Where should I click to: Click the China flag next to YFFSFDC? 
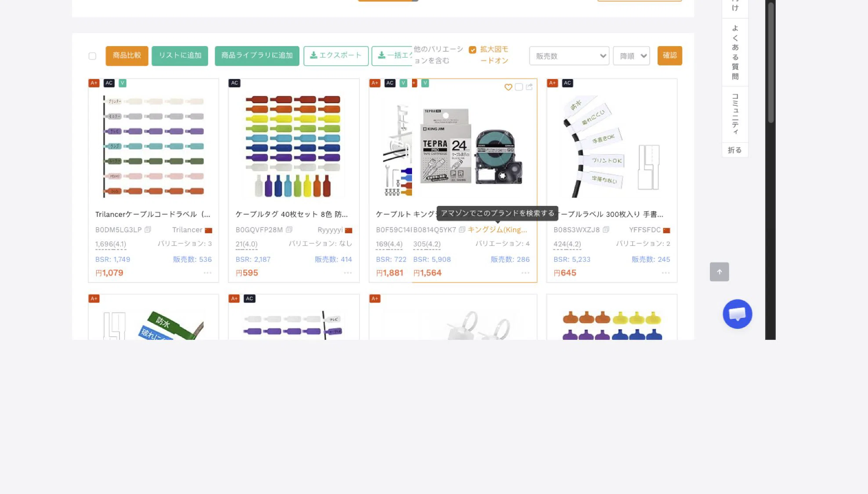667,231
